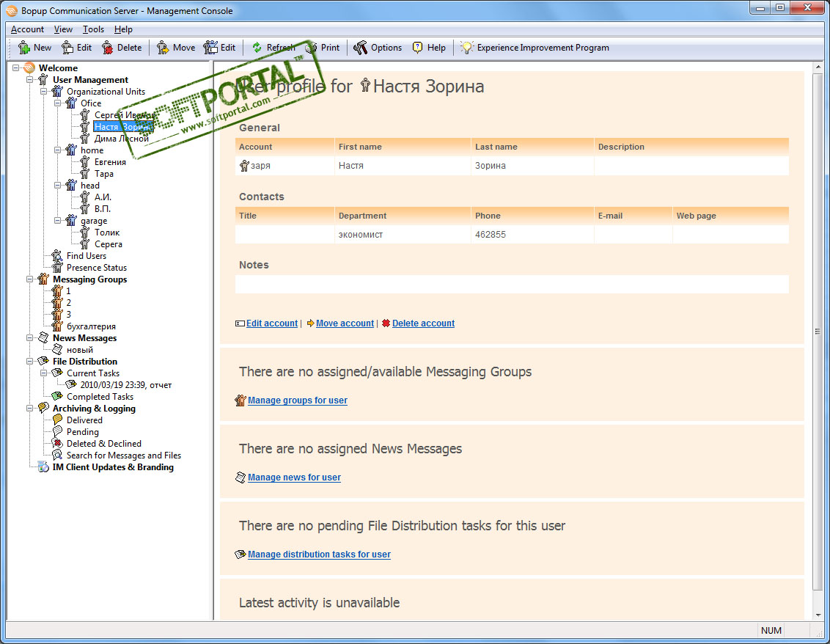830x644 pixels.
Task: Click the Edit account link
Action: pyautogui.click(x=271, y=323)
